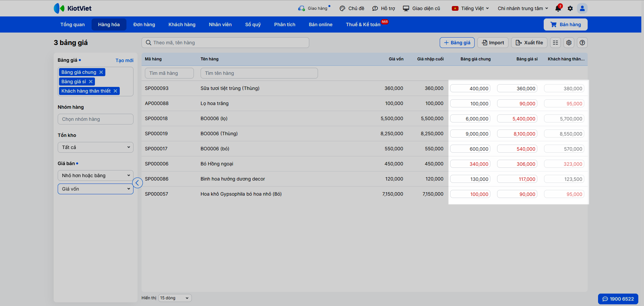Click the KiotViet logo
Screen dimensions: 644x306
click(x=73, y=8)
